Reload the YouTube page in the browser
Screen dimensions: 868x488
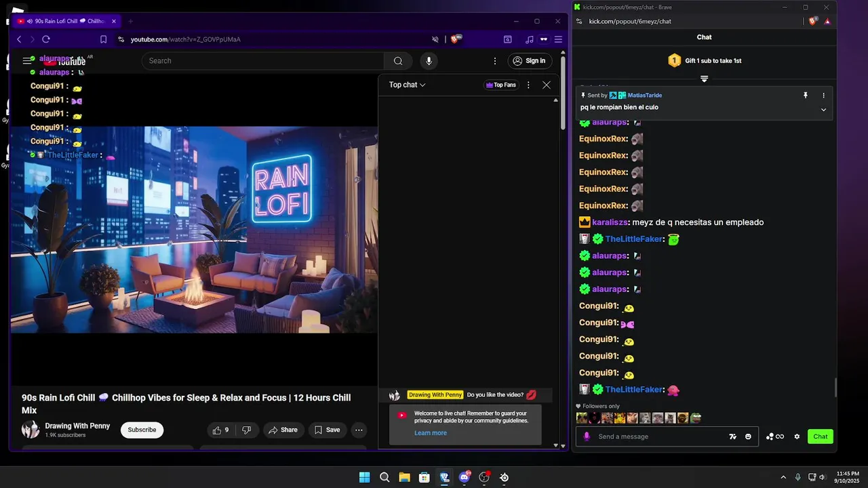tap(46, 39)
